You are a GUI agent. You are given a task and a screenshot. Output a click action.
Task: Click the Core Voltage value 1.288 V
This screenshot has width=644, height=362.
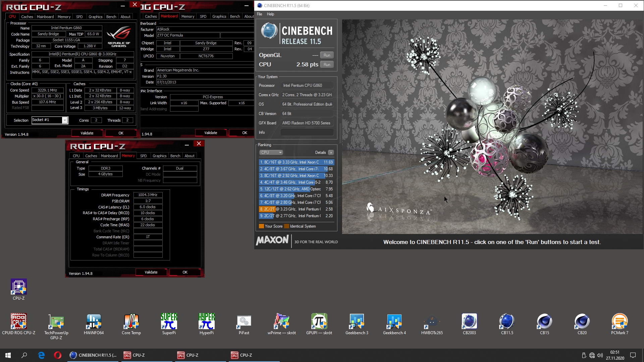click(90, 46)
